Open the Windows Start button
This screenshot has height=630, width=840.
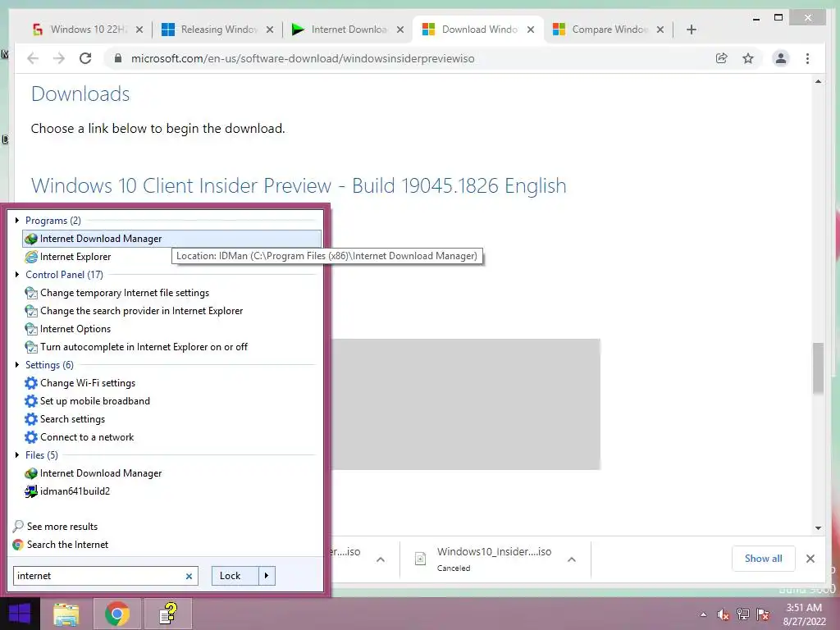coord(20,614)
